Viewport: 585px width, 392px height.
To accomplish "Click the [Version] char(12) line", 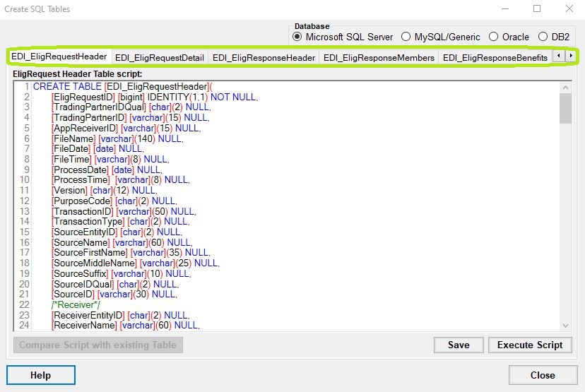I will coord(104,190).
